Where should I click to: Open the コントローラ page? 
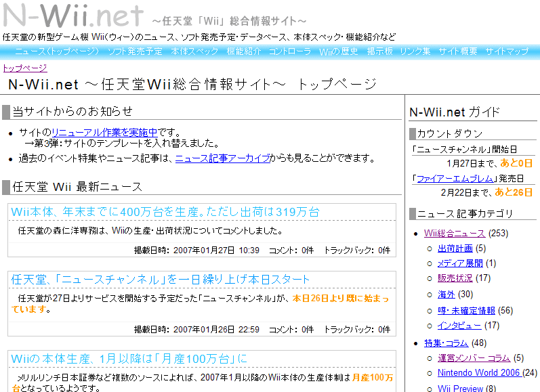(x=290, y=51)
